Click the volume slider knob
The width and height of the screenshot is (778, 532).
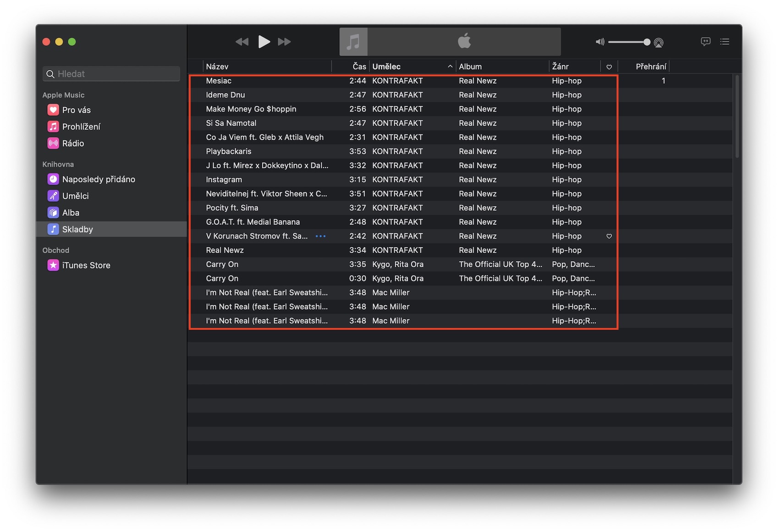tap(646, 42)
